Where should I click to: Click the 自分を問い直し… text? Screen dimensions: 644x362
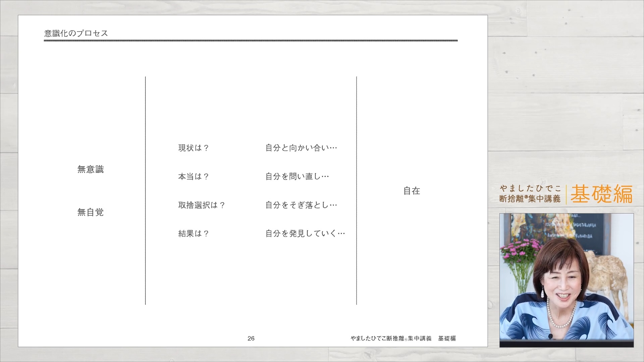coord(297,176)
